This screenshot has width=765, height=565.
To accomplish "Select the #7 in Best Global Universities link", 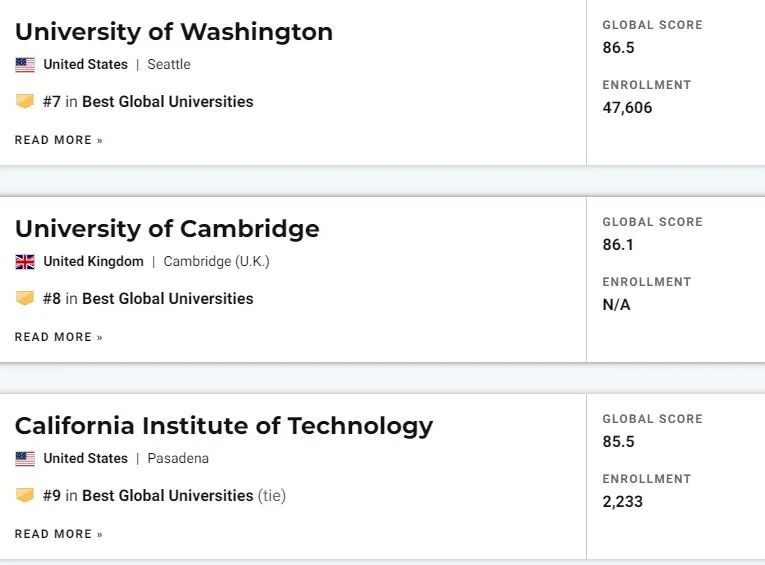I will (148, 101).
